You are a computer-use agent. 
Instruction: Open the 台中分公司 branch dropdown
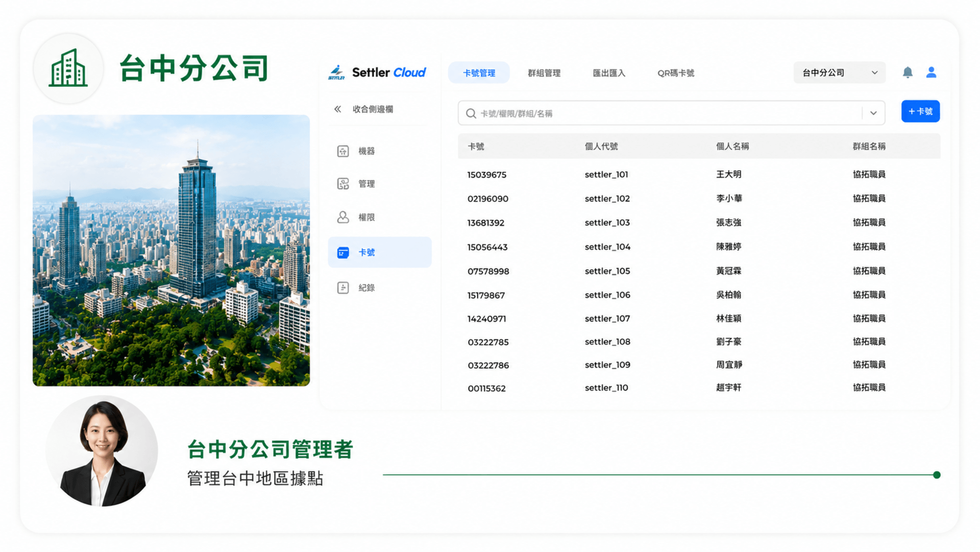[x=839, y=73]
